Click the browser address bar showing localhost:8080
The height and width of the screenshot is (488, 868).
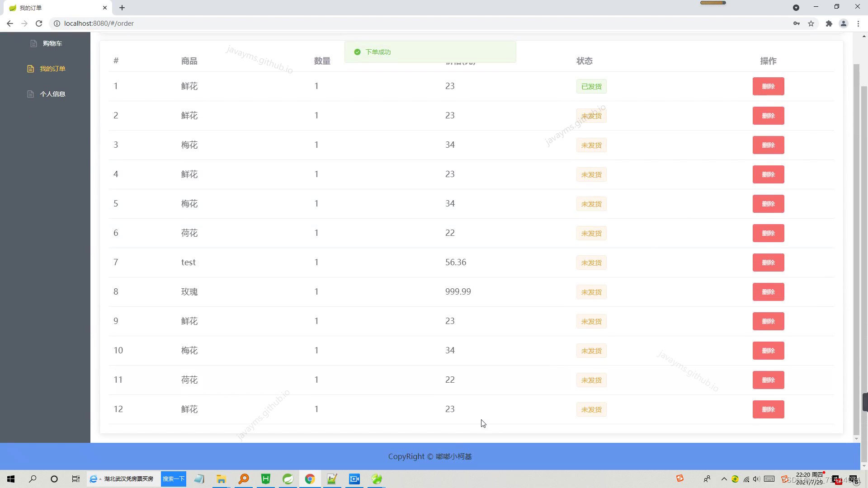(x=99, y=23)
